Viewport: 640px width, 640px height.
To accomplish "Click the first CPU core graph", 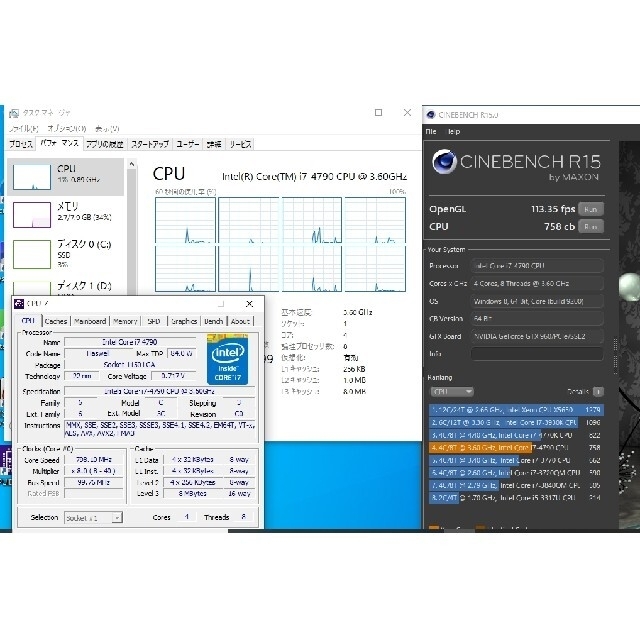I will [185, 221].
